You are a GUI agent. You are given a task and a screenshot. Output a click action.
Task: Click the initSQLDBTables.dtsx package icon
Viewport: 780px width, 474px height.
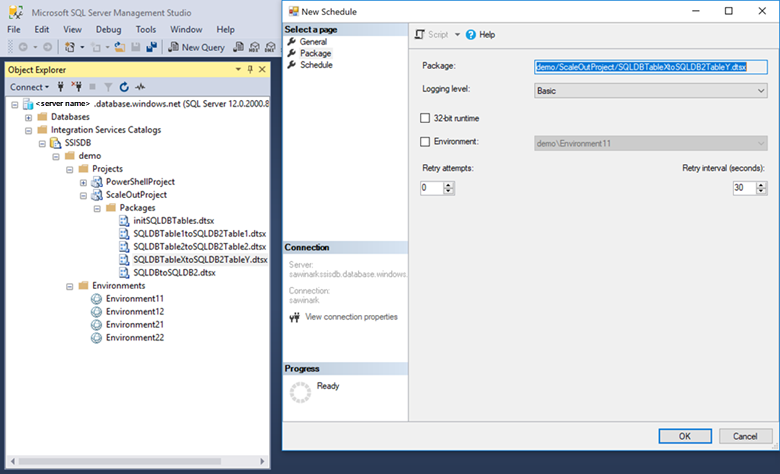coord(124,220)
